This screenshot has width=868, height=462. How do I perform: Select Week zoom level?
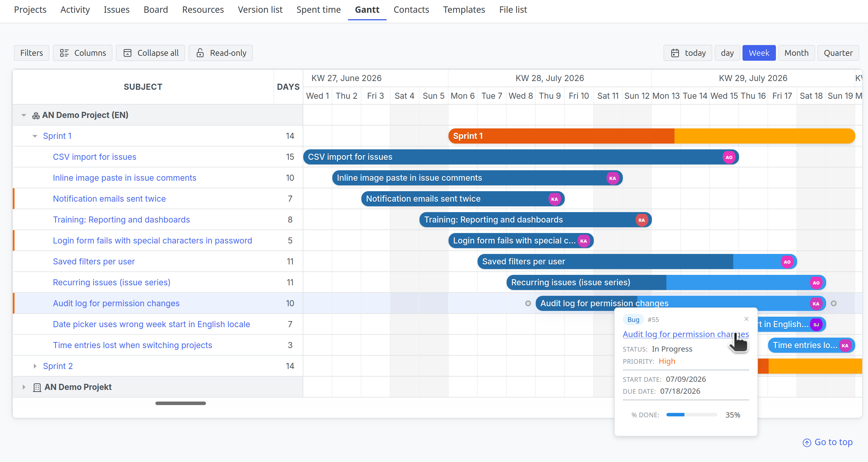point(759,53)
